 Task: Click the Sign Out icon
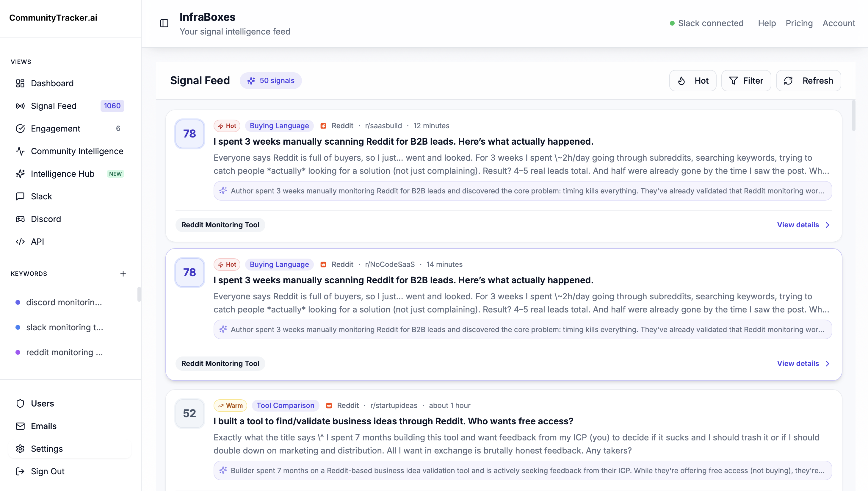pos(20,471)
